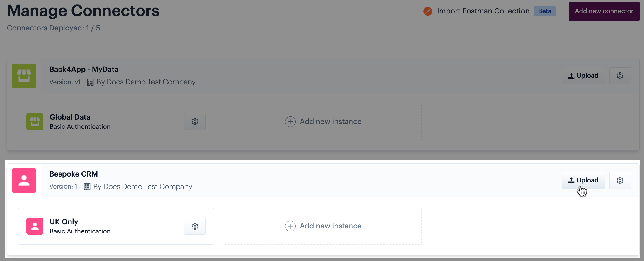Click the UK Only instance icon
This screenshot has height=261, width=644.
35,226
